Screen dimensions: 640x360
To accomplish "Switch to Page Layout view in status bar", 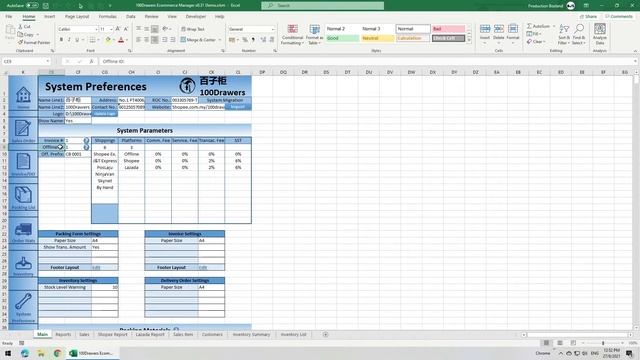I will tap(560, 343).
